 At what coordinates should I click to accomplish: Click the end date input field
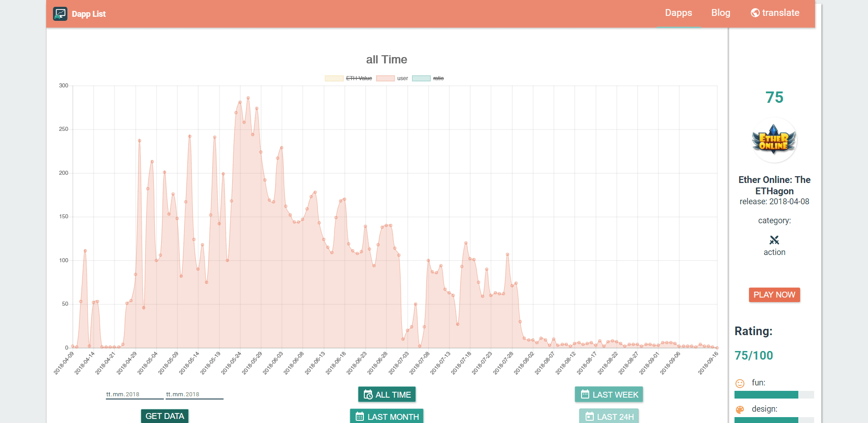pyautogui.click(x=195, y=394)
